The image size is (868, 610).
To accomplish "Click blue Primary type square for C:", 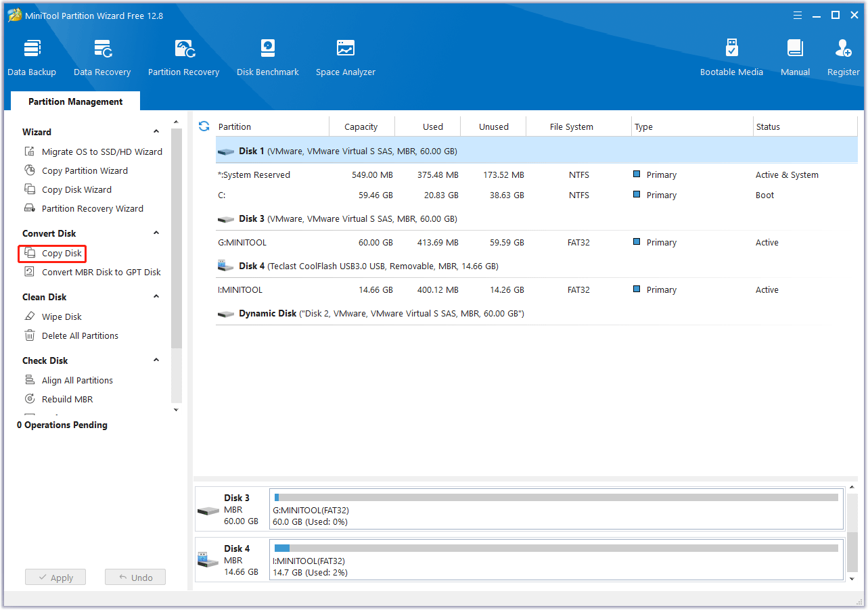I will (637, 194).
